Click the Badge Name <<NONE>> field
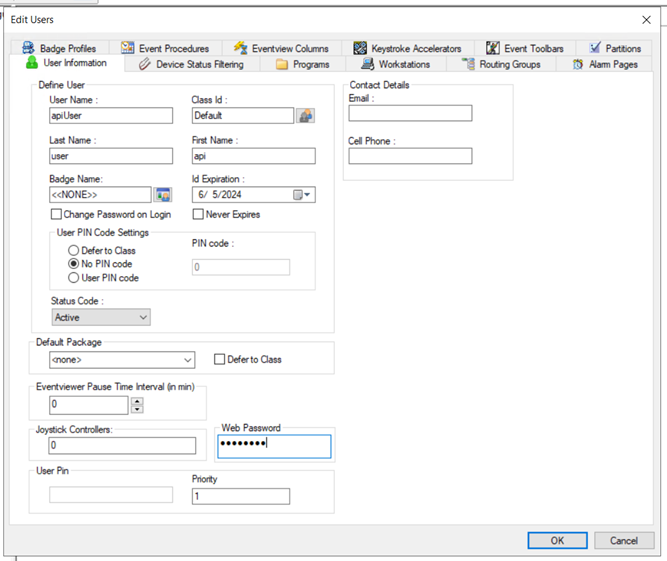667x561 pixels. (x=100, y=194)
